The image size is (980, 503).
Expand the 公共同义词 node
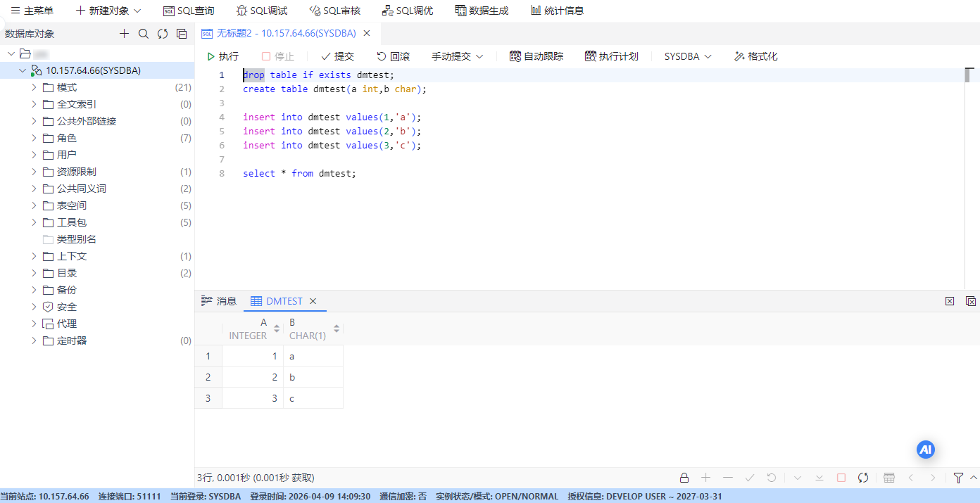pos(34,189)
